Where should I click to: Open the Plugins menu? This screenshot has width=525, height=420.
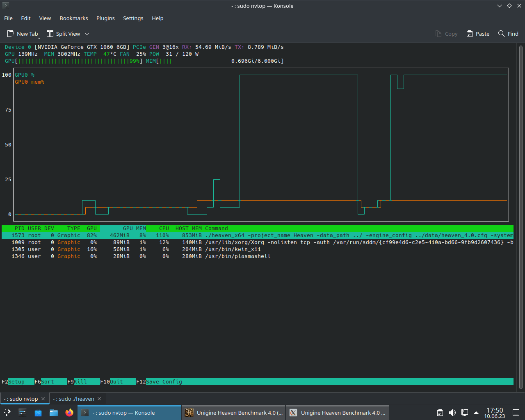tap(105, 18)
